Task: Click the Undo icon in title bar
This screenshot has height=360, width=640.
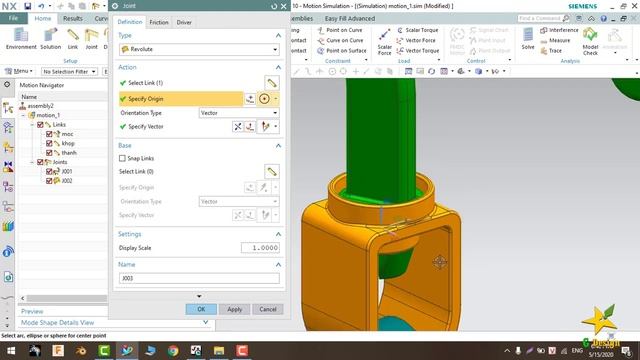Action: [41, 6]
